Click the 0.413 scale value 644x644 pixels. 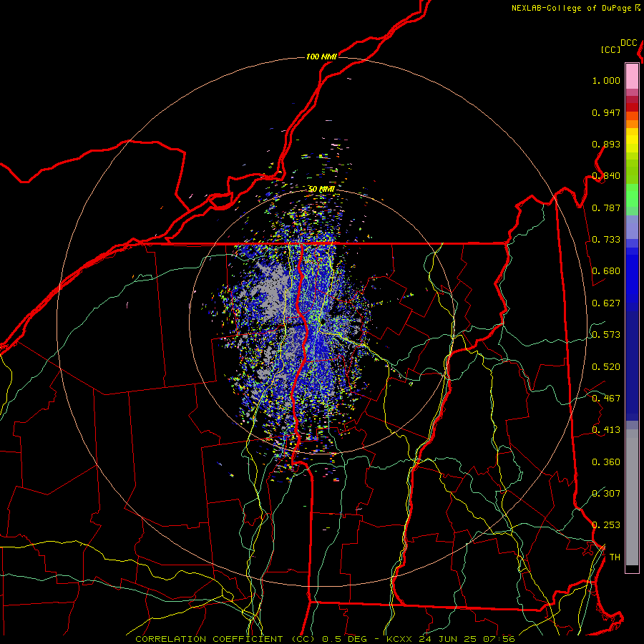(x=606, y=430)
